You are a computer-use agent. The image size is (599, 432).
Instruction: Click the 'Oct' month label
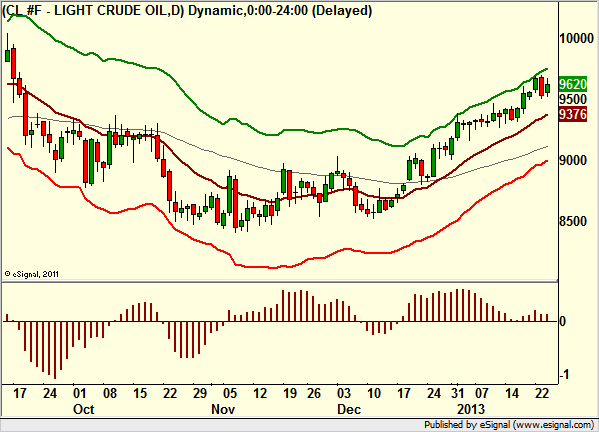(x=83, y=409)
